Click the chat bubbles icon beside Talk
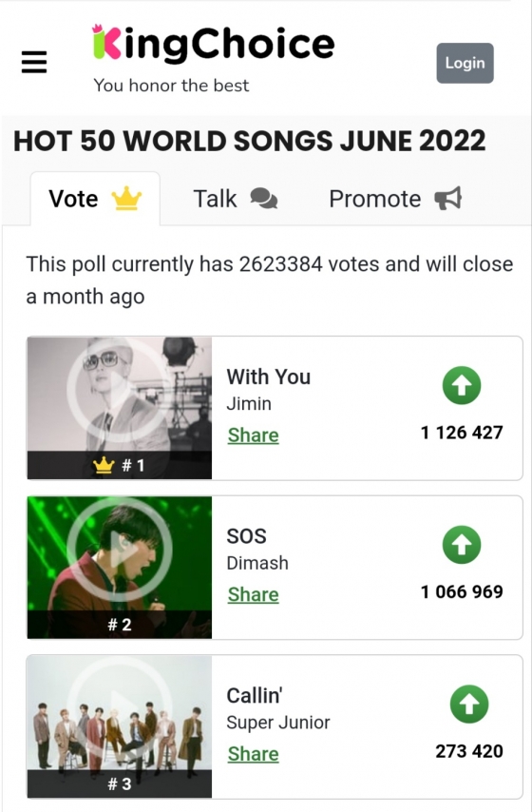The width and height of the screenshot is (532, 812). tap(264, 199)
